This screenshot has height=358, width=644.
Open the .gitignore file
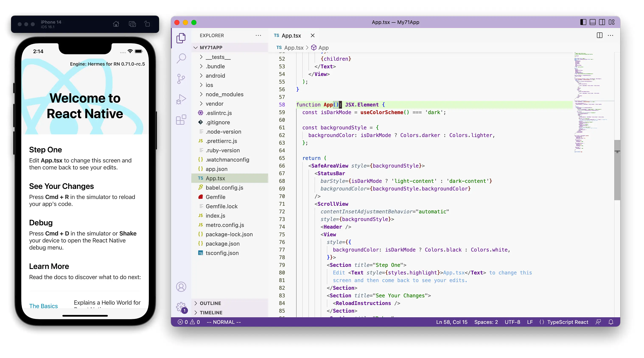click(230, 122)
